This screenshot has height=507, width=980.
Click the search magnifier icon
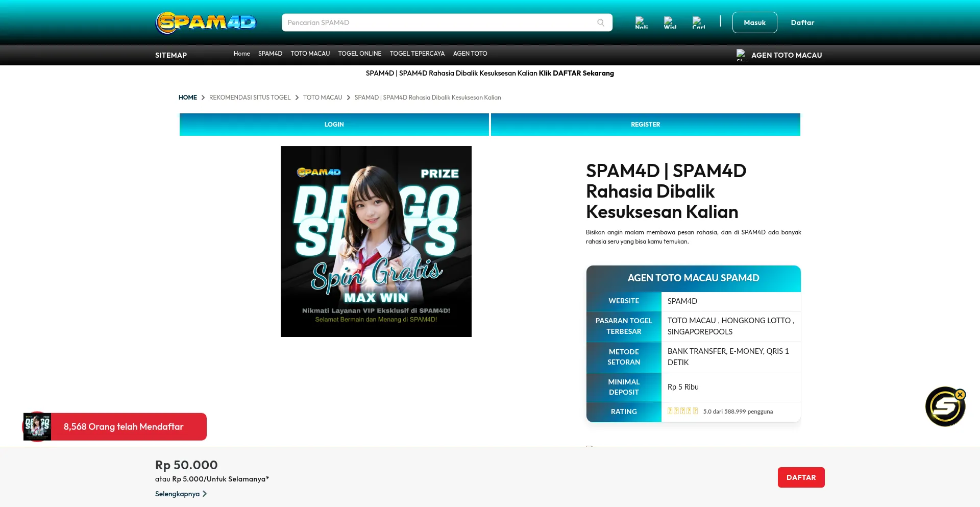coord(601,22)
